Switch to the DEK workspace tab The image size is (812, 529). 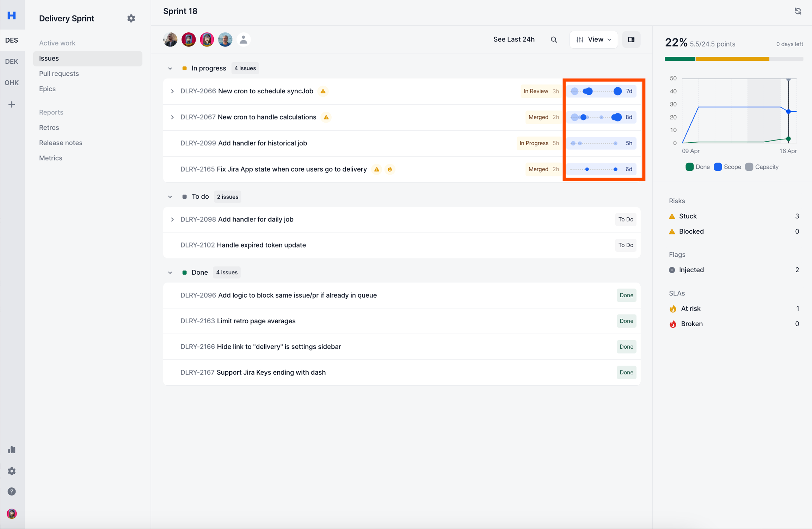(12, 61)
